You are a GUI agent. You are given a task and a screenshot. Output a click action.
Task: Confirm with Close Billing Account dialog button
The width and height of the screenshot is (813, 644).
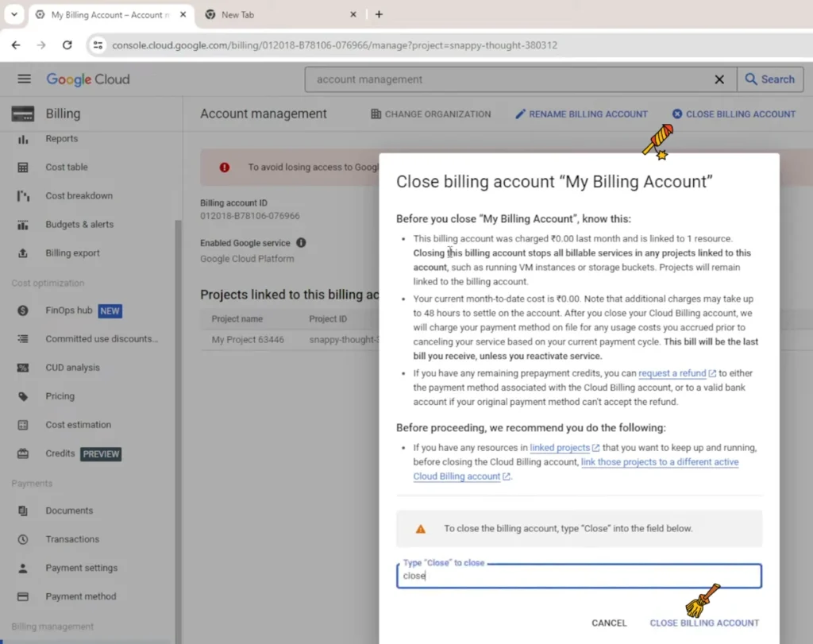(704, 623)
